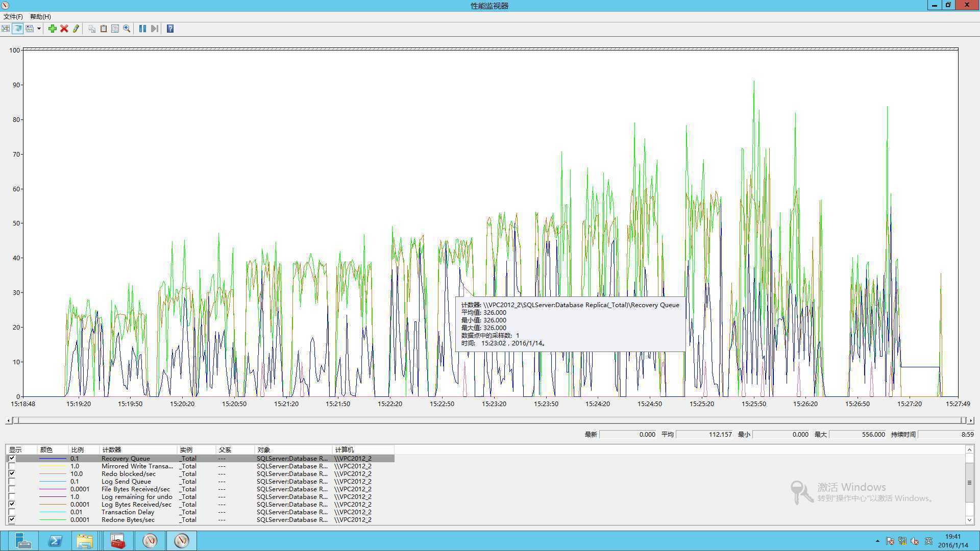Viewport: 980px width, 551px height.
Task: Select the Transaction Delay counter name
Action: click(128, 512)
